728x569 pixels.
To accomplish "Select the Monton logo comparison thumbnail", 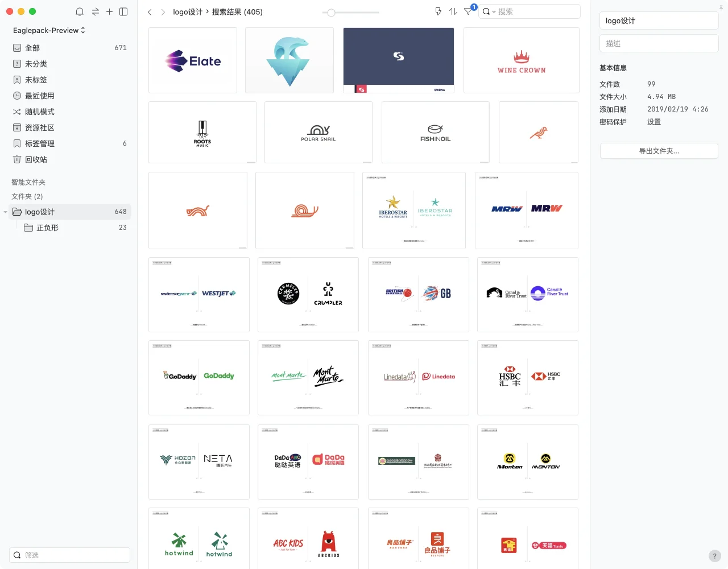I will pos(528,462).
